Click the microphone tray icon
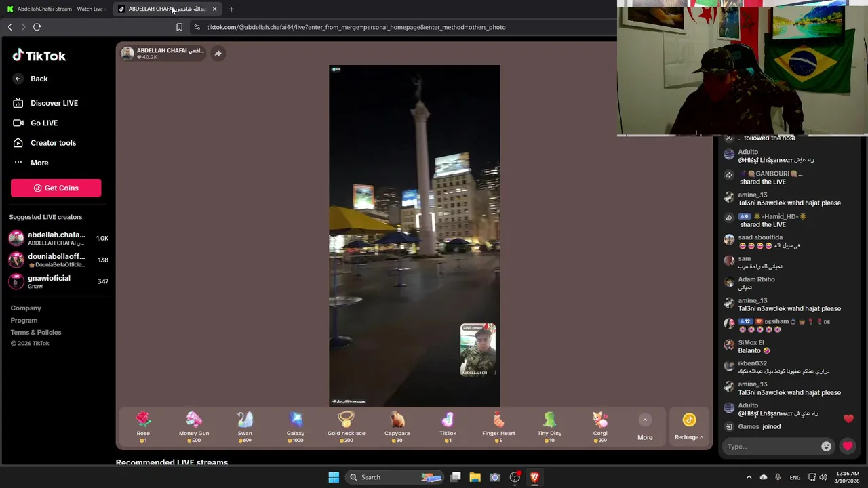 pyautogui.click(x=778, y=477)
